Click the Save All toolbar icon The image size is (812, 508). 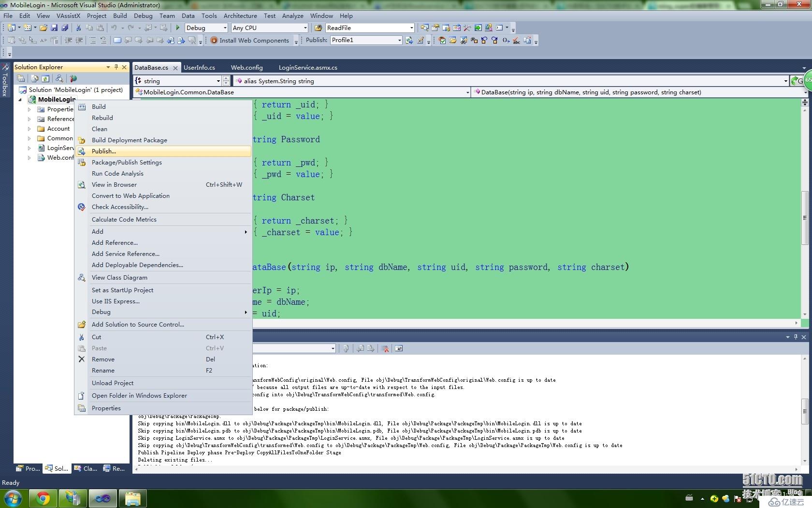point(64,28)
